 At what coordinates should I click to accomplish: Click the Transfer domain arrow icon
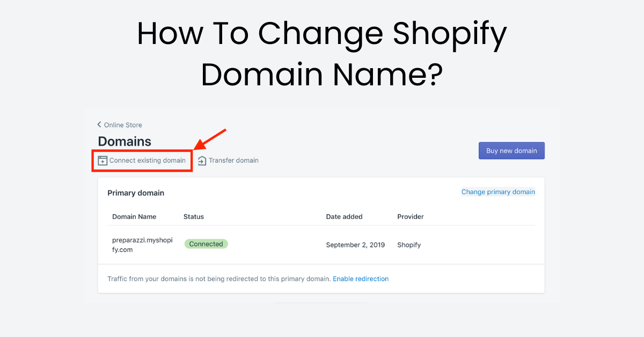[202, 160]
